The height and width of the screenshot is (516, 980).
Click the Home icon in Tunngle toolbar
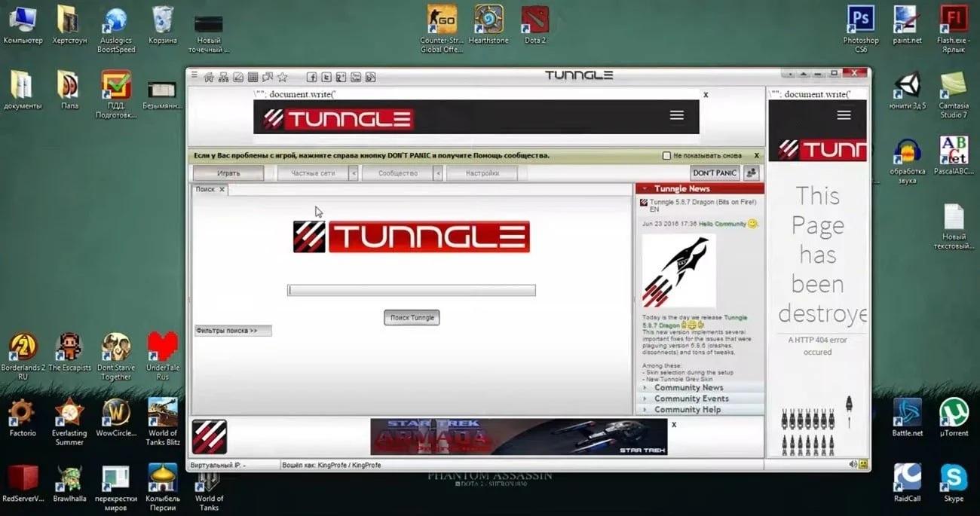[x=209, y=76]
